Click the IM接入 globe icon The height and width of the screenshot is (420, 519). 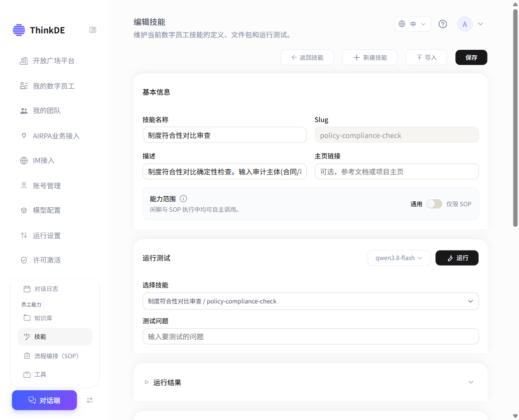[24, 160]
